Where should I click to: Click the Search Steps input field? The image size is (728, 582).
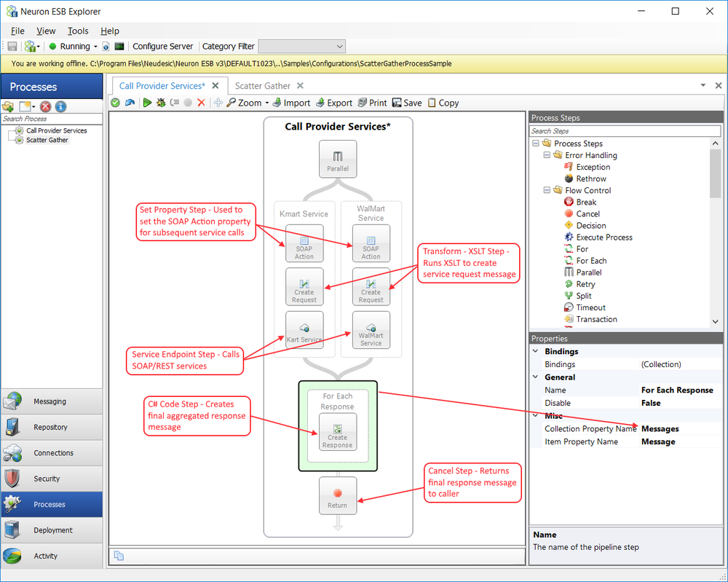pos(625,131)
